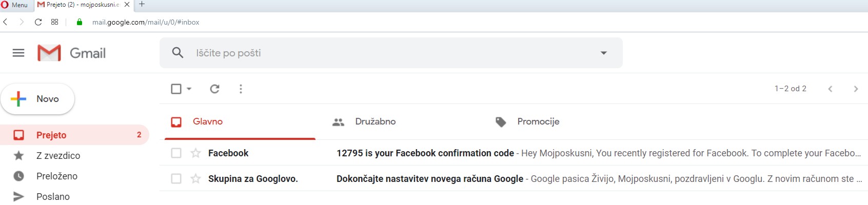Switch to the Promocije tab
The height and width of the screenshot is (205, 868).
click(538, 121)
